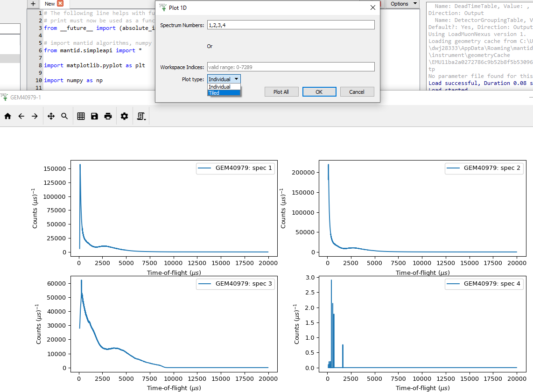533x392 pixels.
Task: Print the figure
Action: click(x=108, y=116)
